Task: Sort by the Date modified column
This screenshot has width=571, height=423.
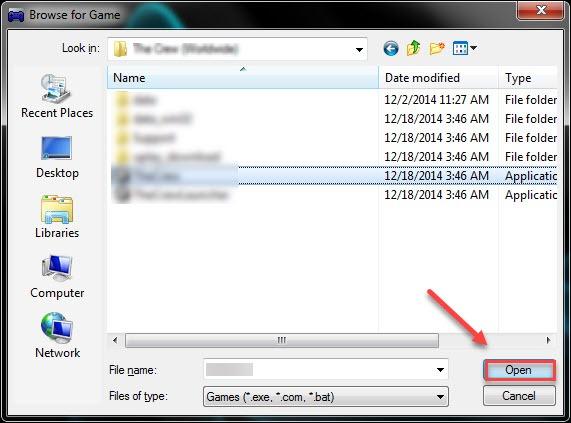Action: click(438, 78)
